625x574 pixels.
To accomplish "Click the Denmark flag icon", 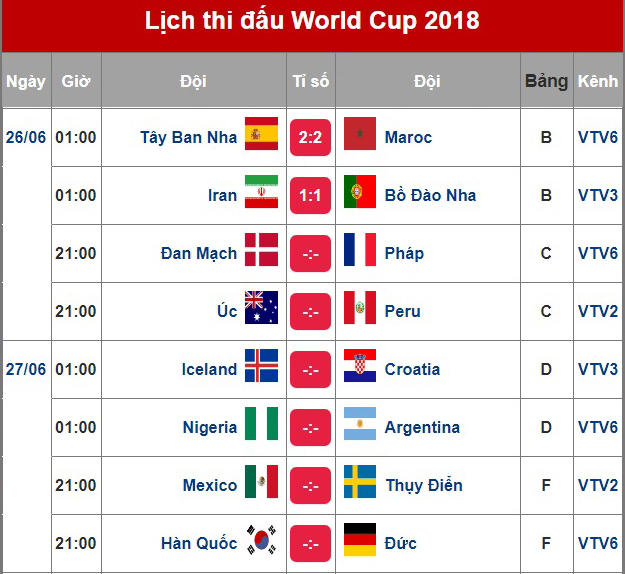I will pos(261,251).
